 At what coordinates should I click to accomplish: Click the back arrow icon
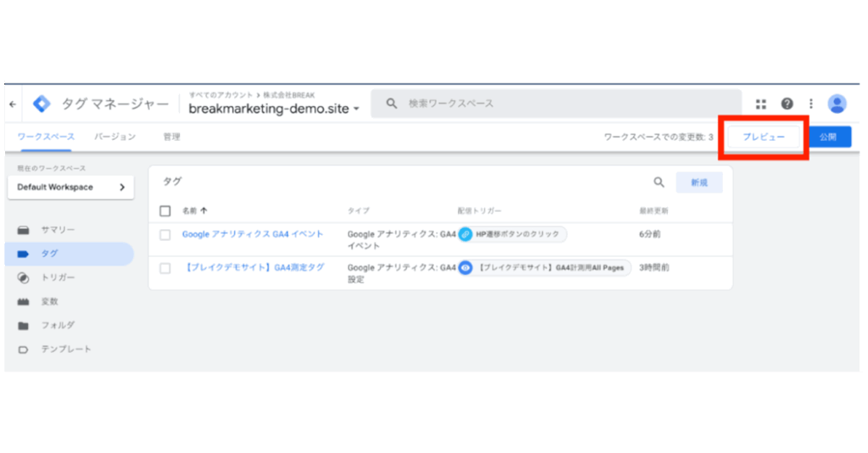[x=13, y=104]
